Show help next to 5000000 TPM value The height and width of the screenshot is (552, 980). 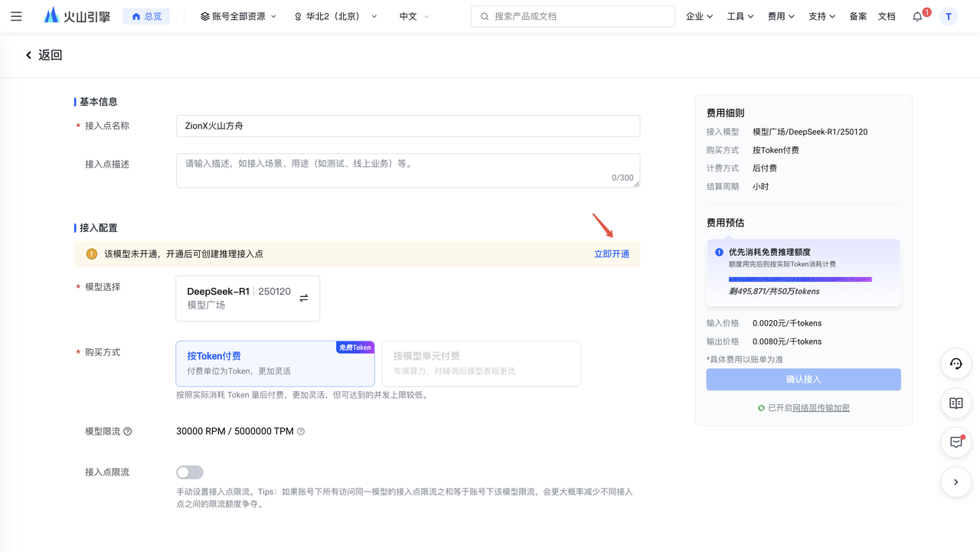(x=301, y=432)
